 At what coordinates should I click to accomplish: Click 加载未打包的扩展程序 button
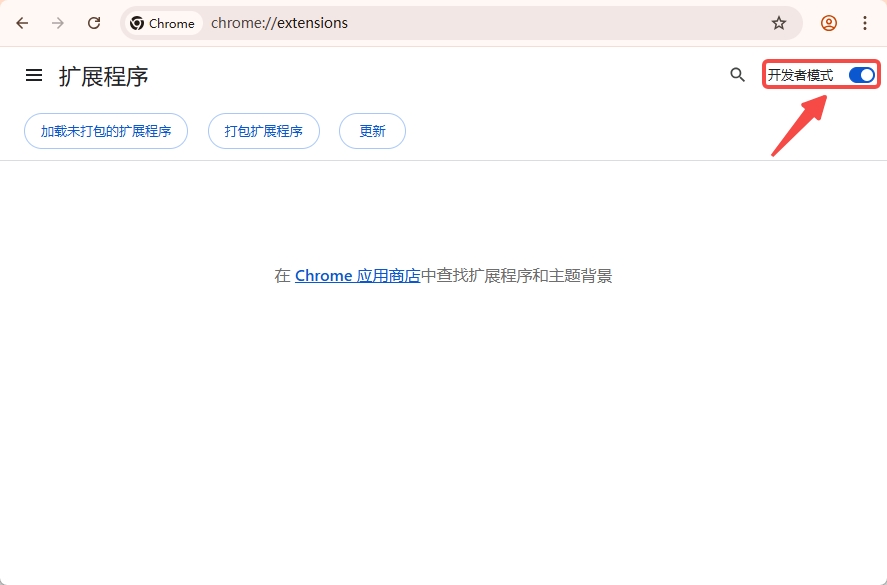105,131
